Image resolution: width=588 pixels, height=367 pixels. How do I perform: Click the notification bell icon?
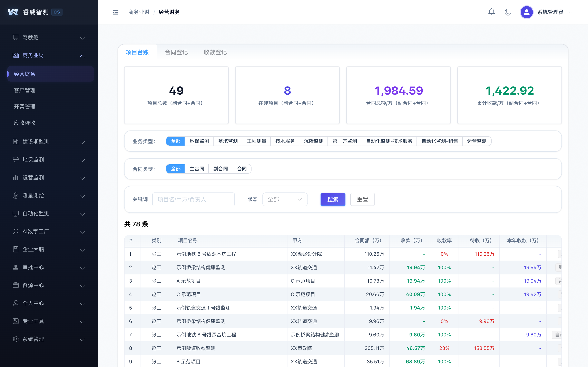[x=491, y=12]
